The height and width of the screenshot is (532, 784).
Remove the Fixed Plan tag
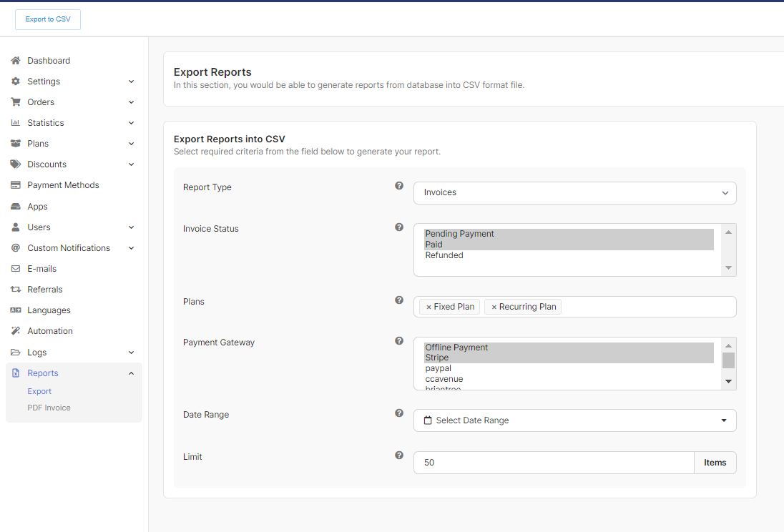click(428, 307)
